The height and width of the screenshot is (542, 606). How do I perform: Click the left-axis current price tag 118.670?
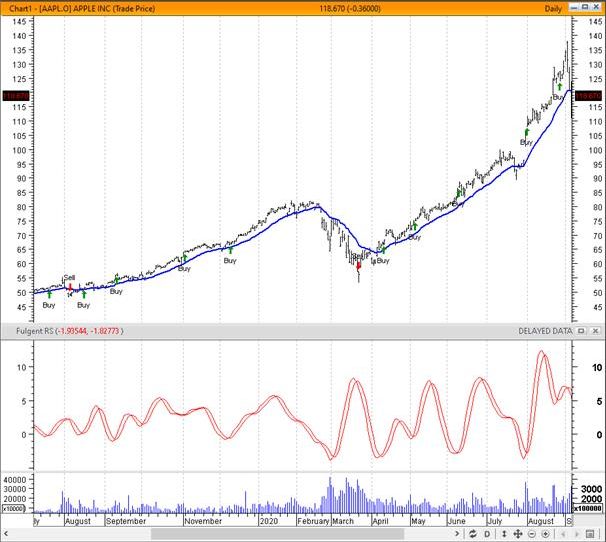tap(16, 95)
